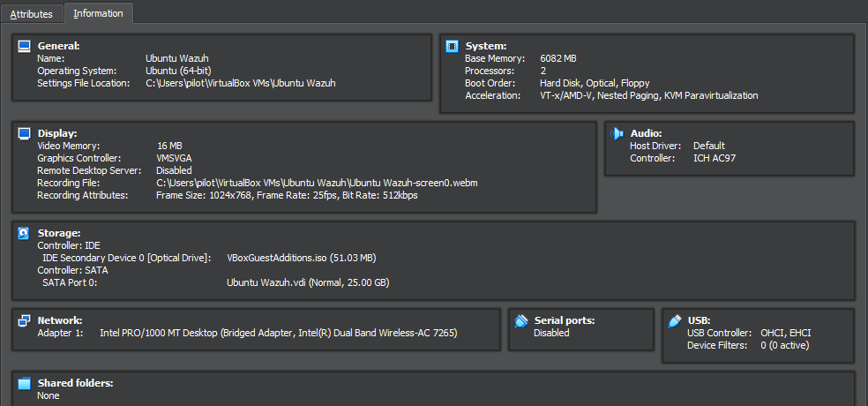Image resolution: width=868 pixels, height=406 pixels.
Task: Click the processors count value 2
Action: pos(543,71)
